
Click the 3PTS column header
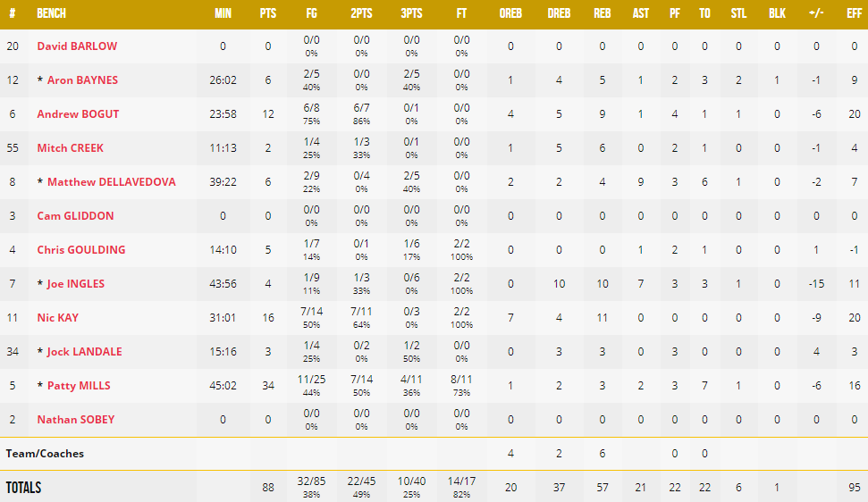point(411,13)
